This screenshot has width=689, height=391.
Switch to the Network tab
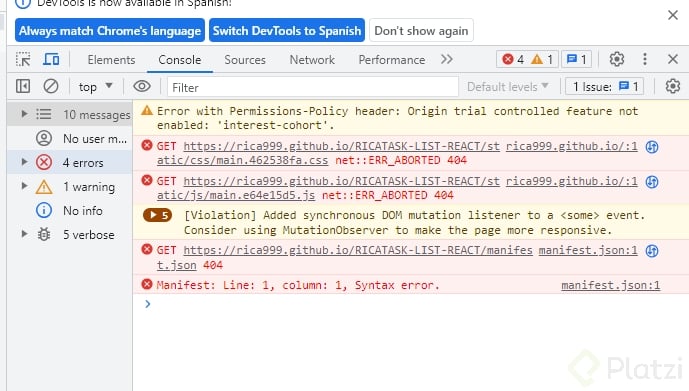pyautogui.click(x=312, y=60)
